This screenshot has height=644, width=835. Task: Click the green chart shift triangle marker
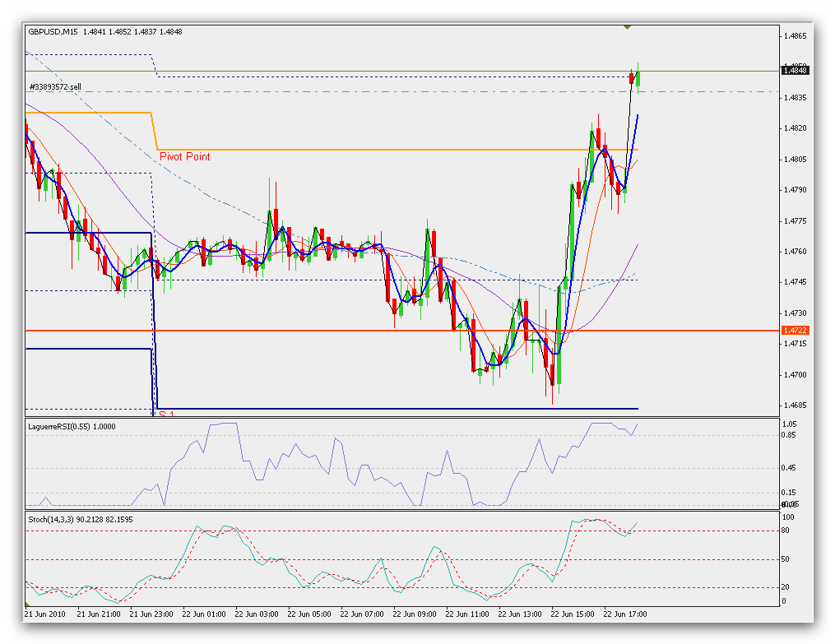(x=628, y=27)
